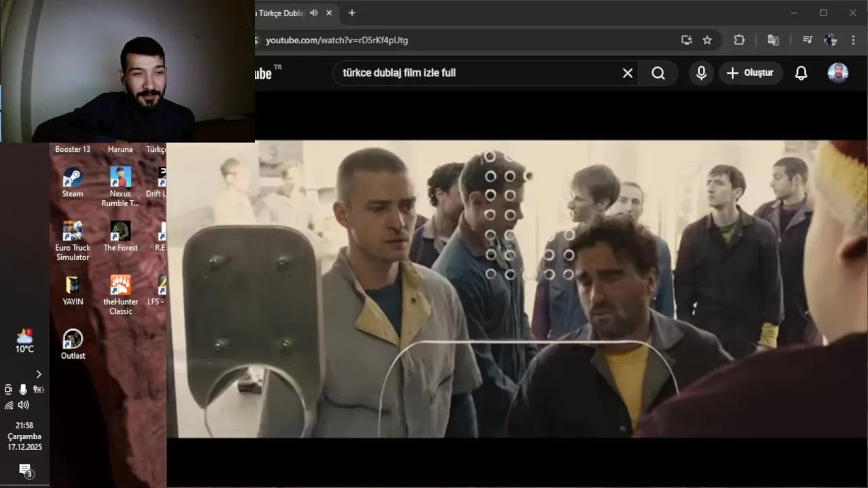The height and width of the screenshot is (488, 868).
Task: Open the Outlast desktop shortcut
Action: coord(73,344)
